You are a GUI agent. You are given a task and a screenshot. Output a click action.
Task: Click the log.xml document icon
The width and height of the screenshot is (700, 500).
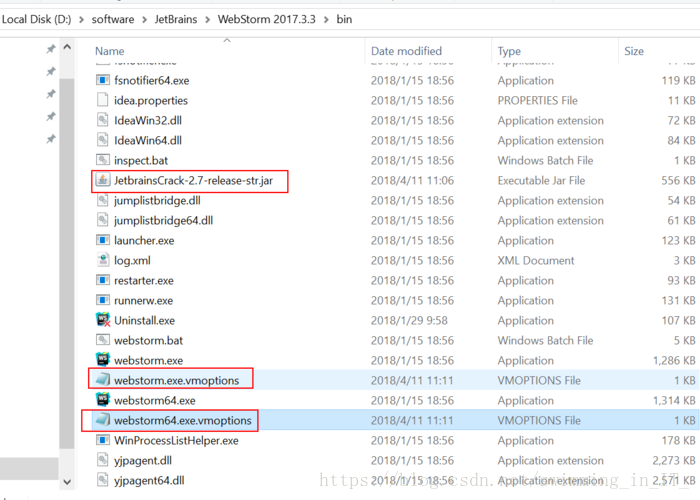pos(103,260)
